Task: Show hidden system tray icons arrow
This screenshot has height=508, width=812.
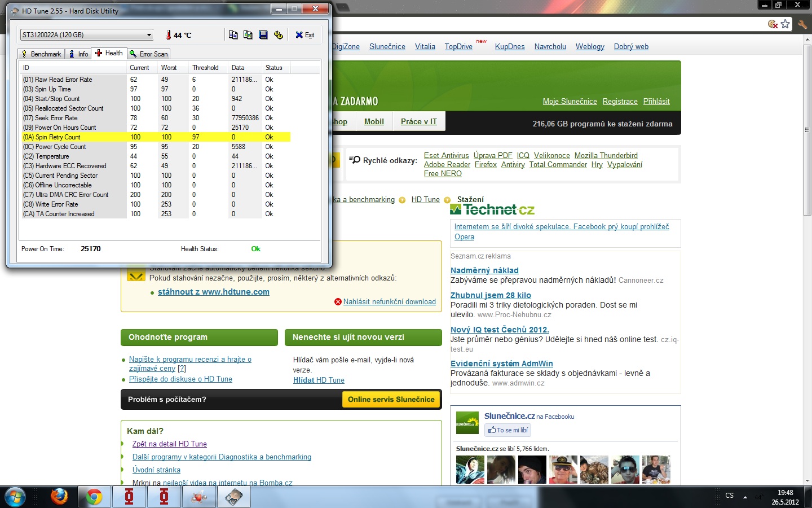Action: (745, 497)
